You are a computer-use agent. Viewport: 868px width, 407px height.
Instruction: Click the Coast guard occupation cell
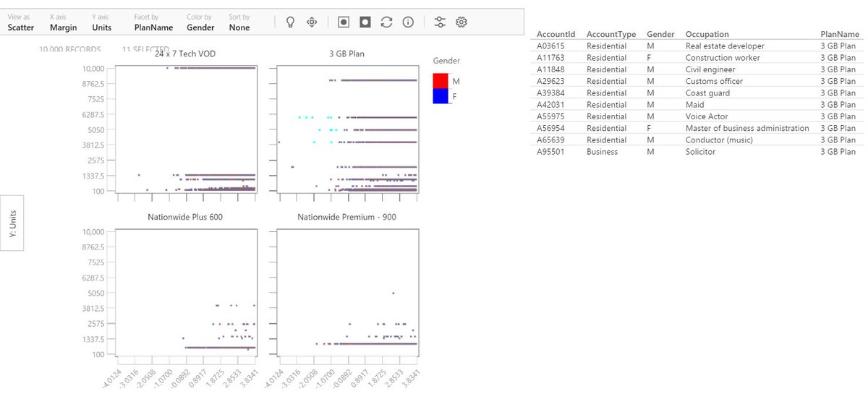[x=707, y=93]
